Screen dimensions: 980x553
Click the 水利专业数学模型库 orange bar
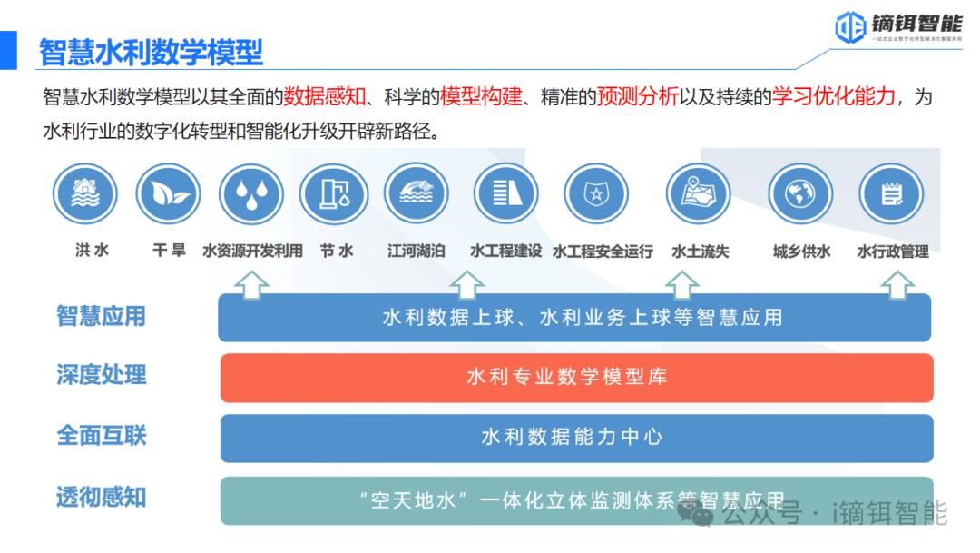tap(576, 378)
